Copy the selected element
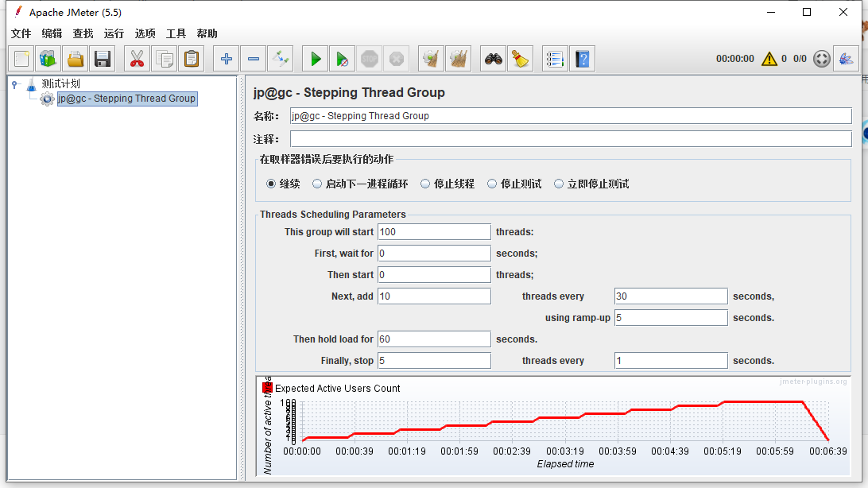The height and width of the screenshot is (488, 868). pyautogui.click(x=165, y=59)
